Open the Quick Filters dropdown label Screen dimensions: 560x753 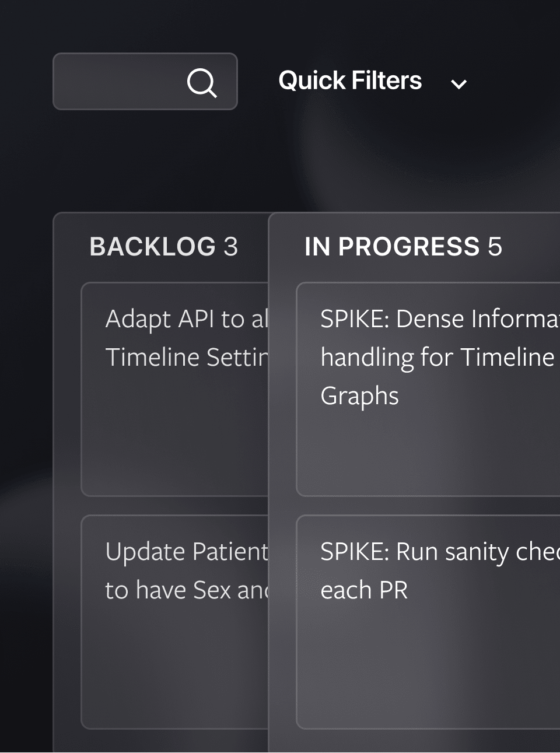(350, 80)
